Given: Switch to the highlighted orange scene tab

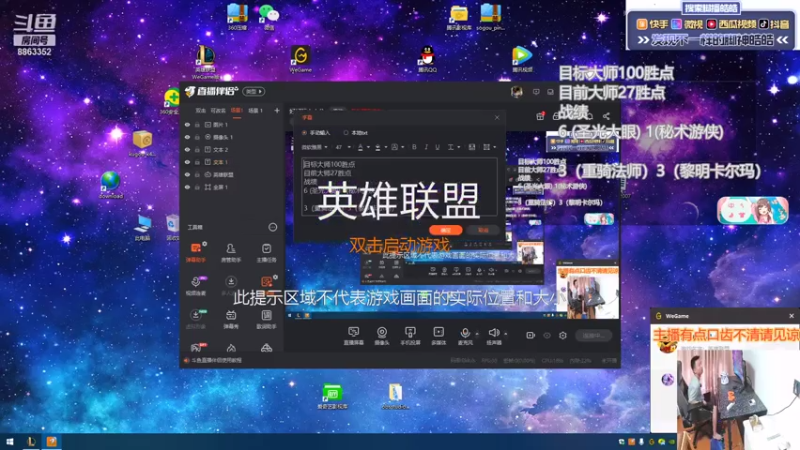Looking at the screenshot, I should point(236,111).
